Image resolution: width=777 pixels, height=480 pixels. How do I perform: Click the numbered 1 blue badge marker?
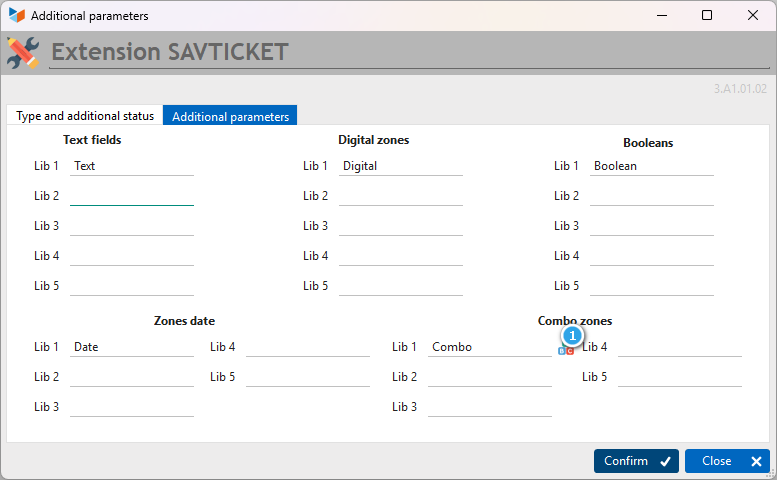572,336
